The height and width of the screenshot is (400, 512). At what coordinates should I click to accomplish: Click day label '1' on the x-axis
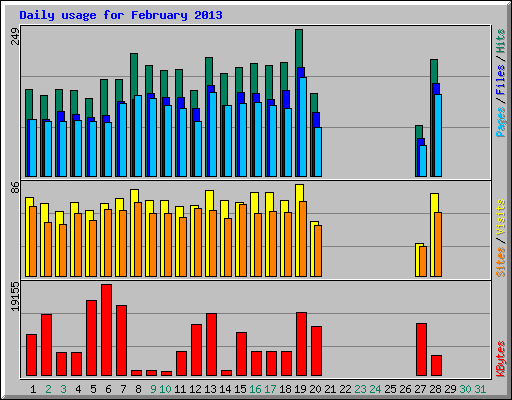pos(33,389)
